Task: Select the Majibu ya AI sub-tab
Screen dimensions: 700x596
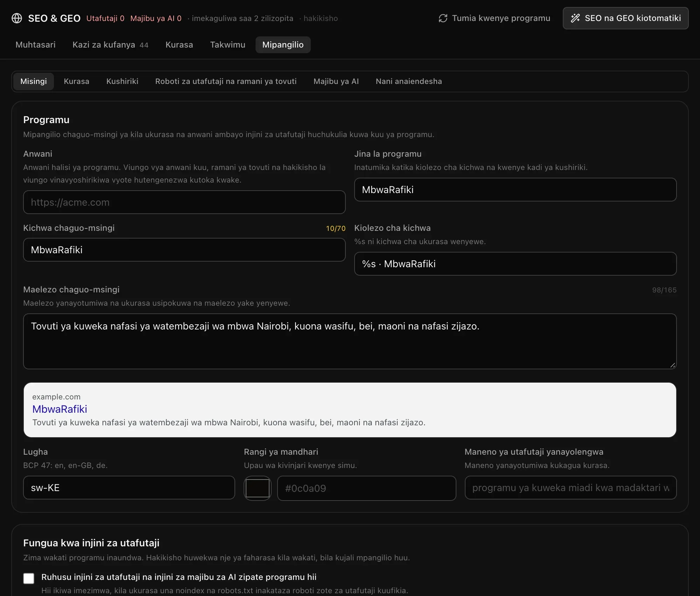Action: click(x=336, y=81)
